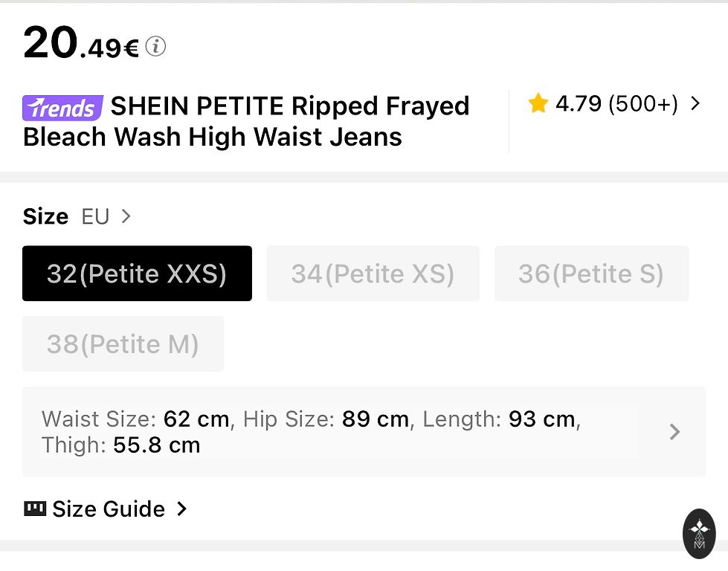Open EU size region chevron

click(126, 216)
